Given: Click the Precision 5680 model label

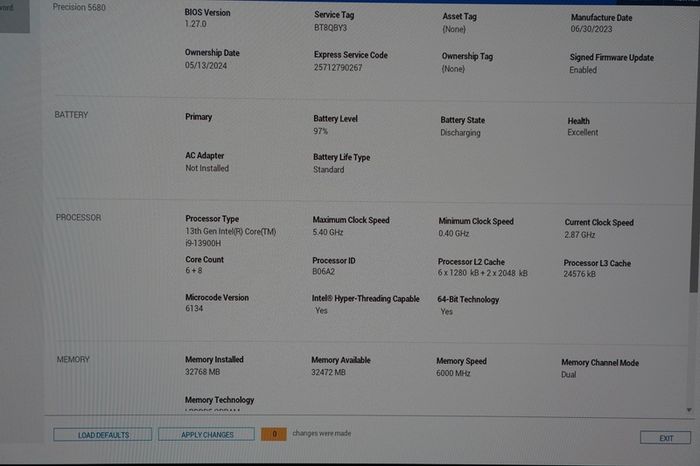Looking at the screenshot, I should coord(79,7).
